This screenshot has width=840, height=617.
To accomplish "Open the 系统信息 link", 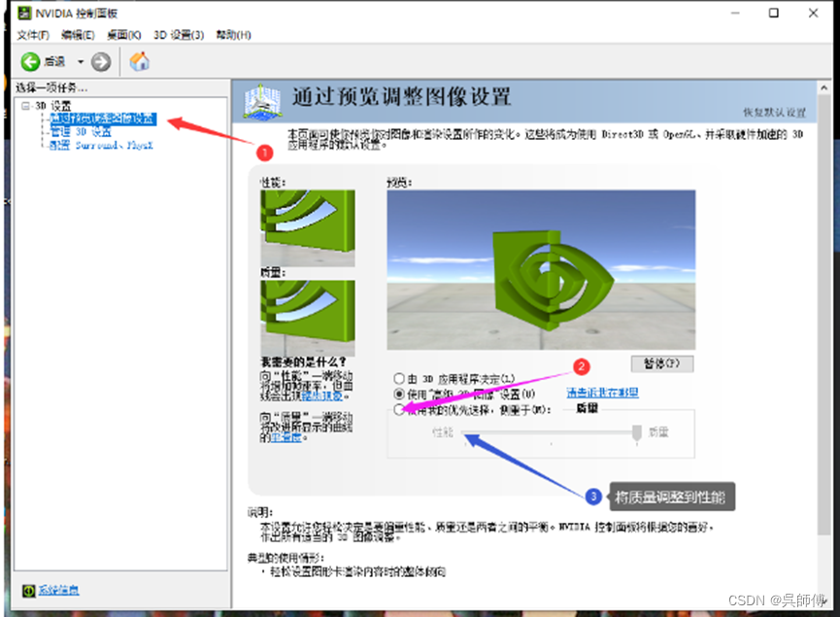I will [58, 590].
